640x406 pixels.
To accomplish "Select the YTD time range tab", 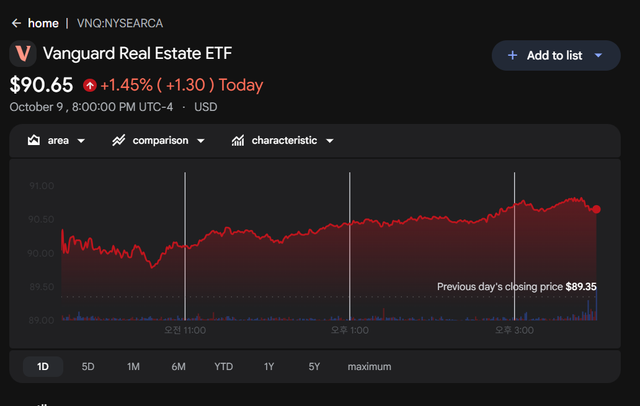I will click(224, 366).
